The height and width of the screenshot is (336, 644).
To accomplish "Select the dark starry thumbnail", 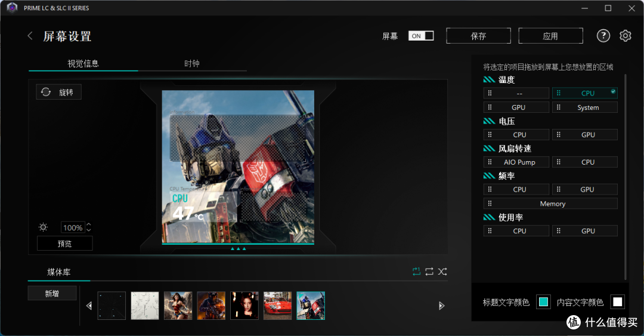I will 112,306.
